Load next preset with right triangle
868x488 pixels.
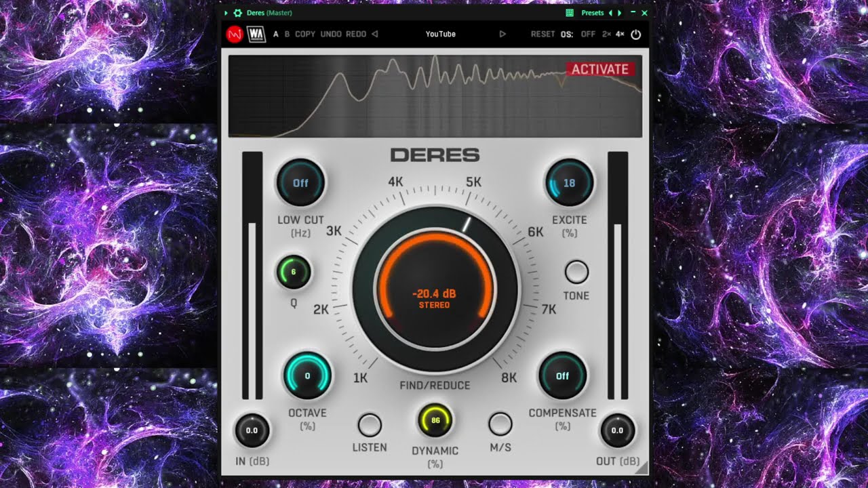502,34
